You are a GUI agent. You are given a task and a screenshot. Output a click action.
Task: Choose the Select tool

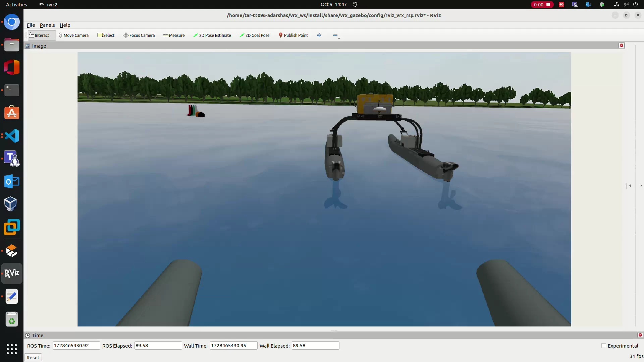106,35
